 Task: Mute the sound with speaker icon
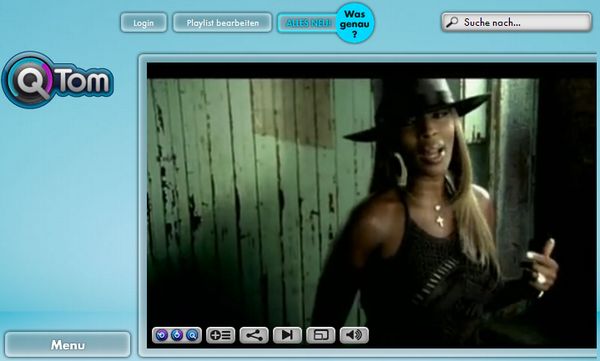tap(354, 335)
